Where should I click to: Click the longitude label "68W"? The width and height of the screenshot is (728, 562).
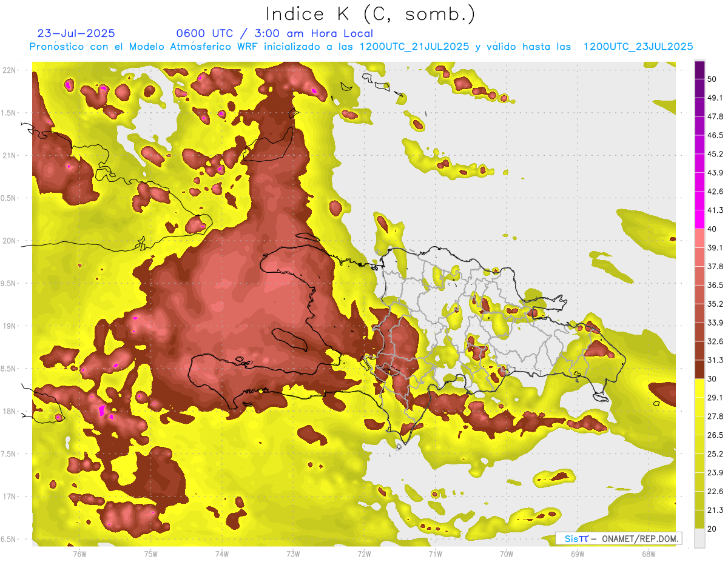649,554
